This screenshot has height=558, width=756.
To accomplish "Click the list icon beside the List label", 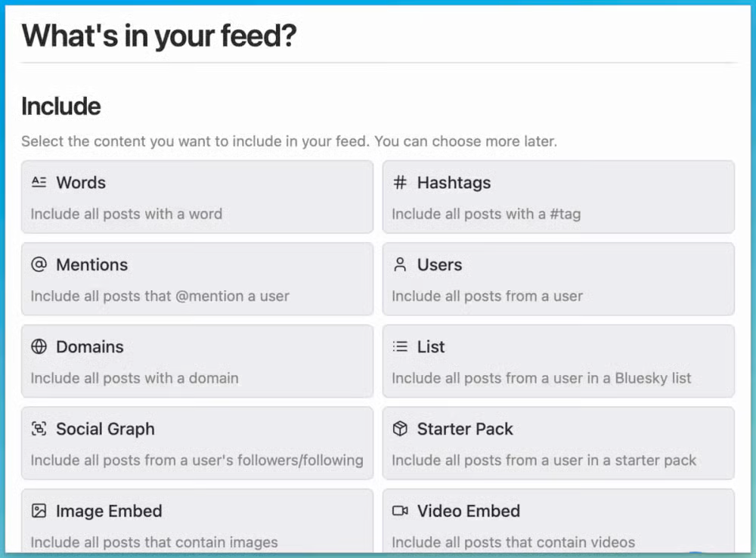I will [x=398, y=347].
